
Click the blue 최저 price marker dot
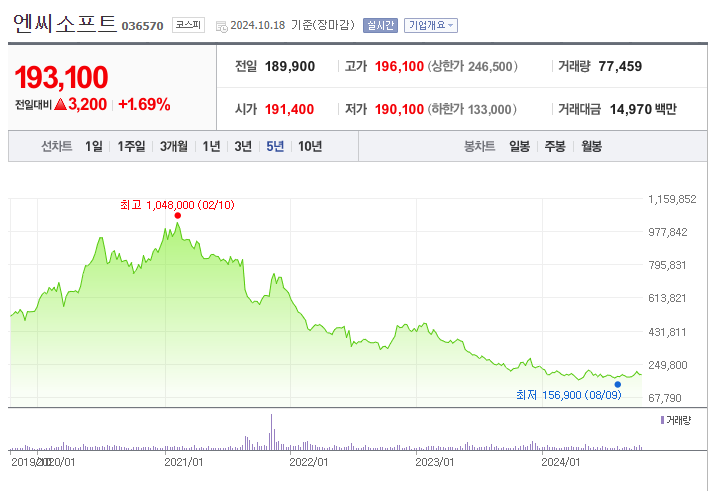(x=618, y=384)
